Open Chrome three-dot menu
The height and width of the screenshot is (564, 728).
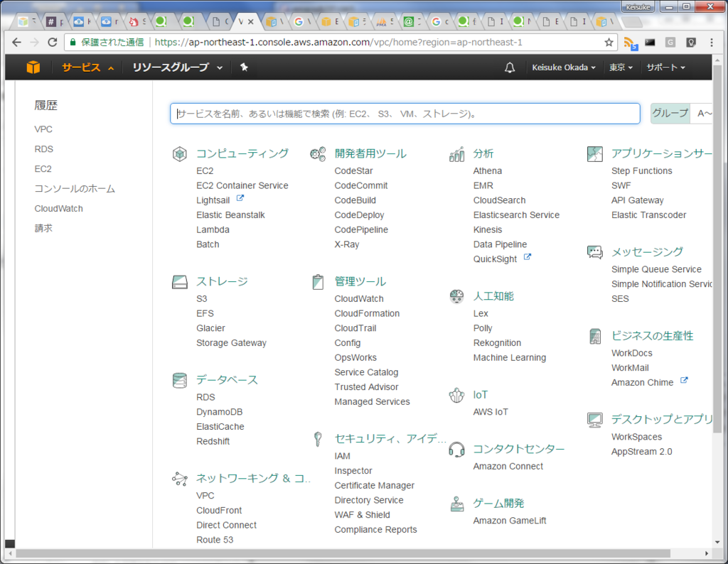[711, 42]
